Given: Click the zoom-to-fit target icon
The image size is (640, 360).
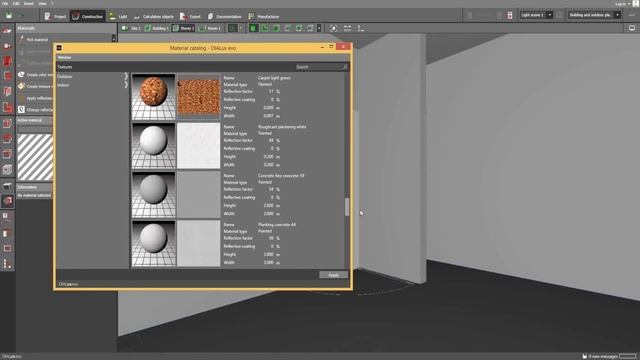Looking at the screenshot, I should [x=333, y=28].
